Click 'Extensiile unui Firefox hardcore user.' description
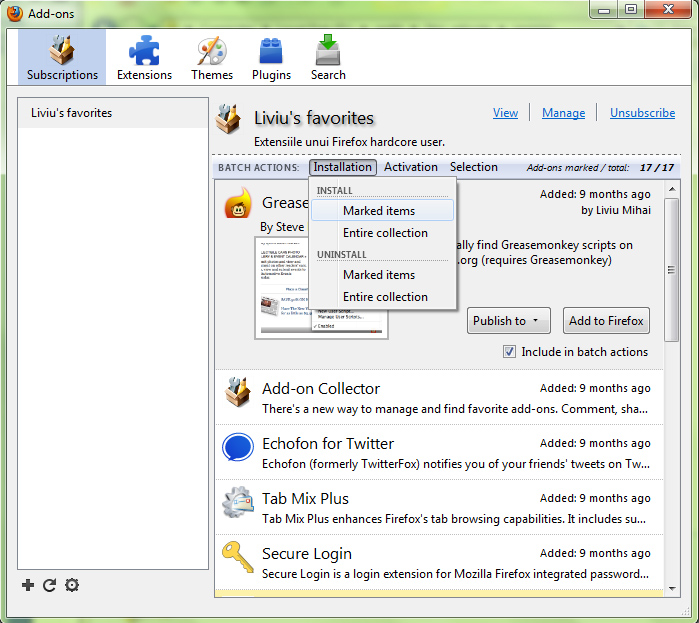The height and width of the screenshot is (623, 699). pyautogui.click(x=350, y=142)
